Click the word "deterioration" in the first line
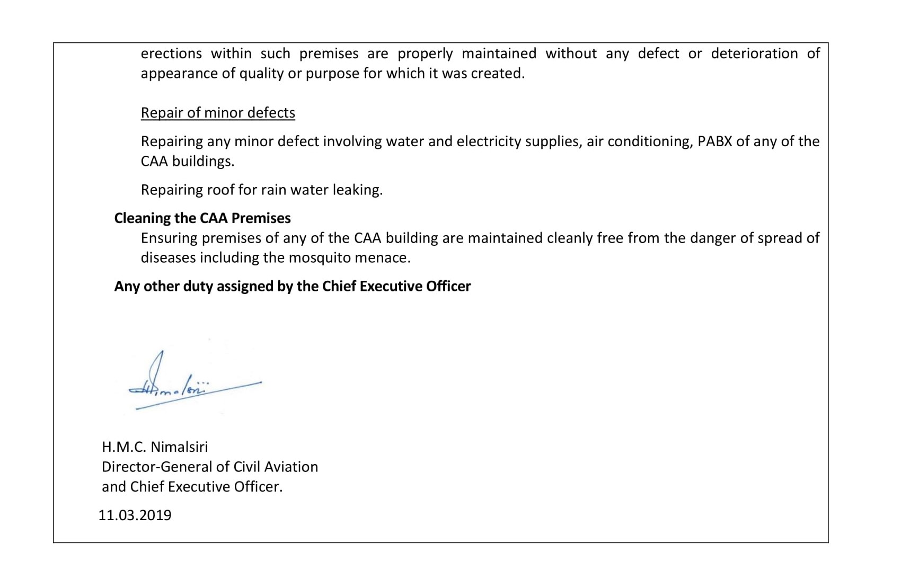 pyautogui.click(x=754, y=54)
